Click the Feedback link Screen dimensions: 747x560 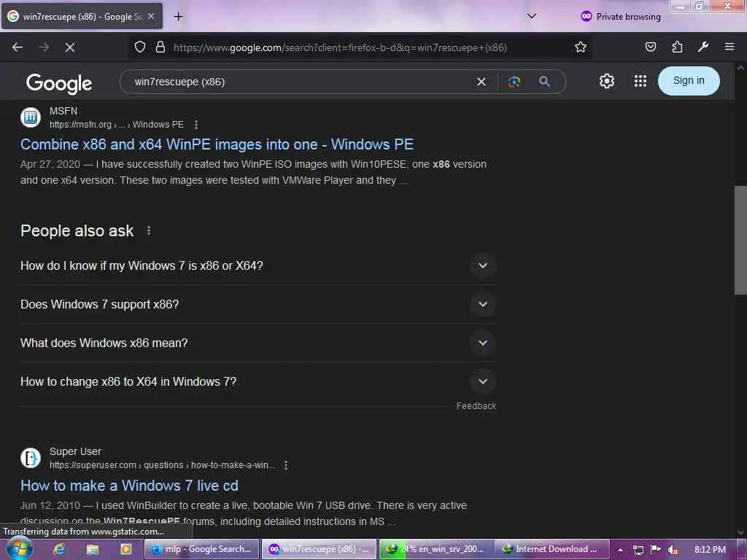(x=476, y=406)
